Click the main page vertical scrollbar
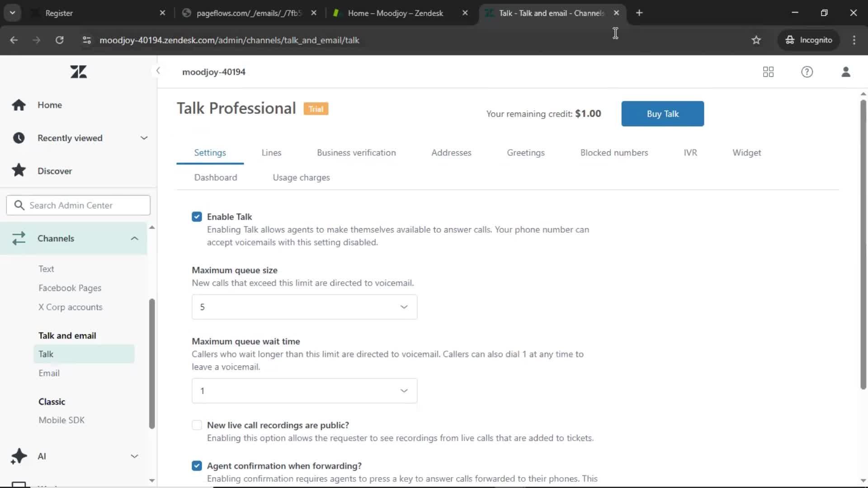Image resolution: width=868 pixels, height=488 pixels. coord(863,244)
